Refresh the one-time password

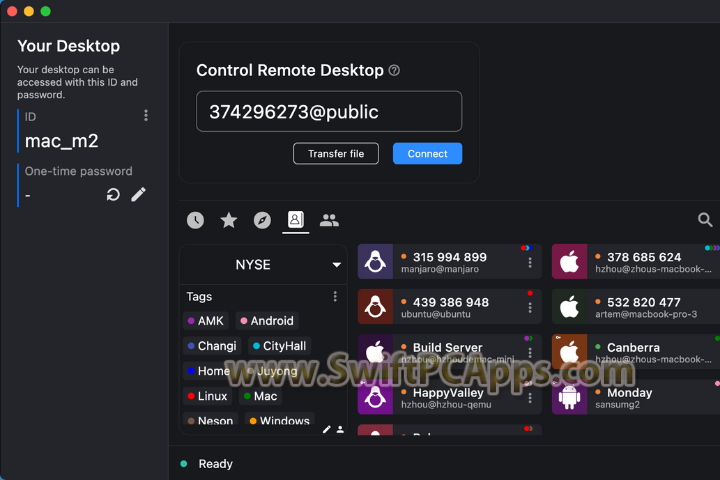pyautogui.click(x=113, y=195)
